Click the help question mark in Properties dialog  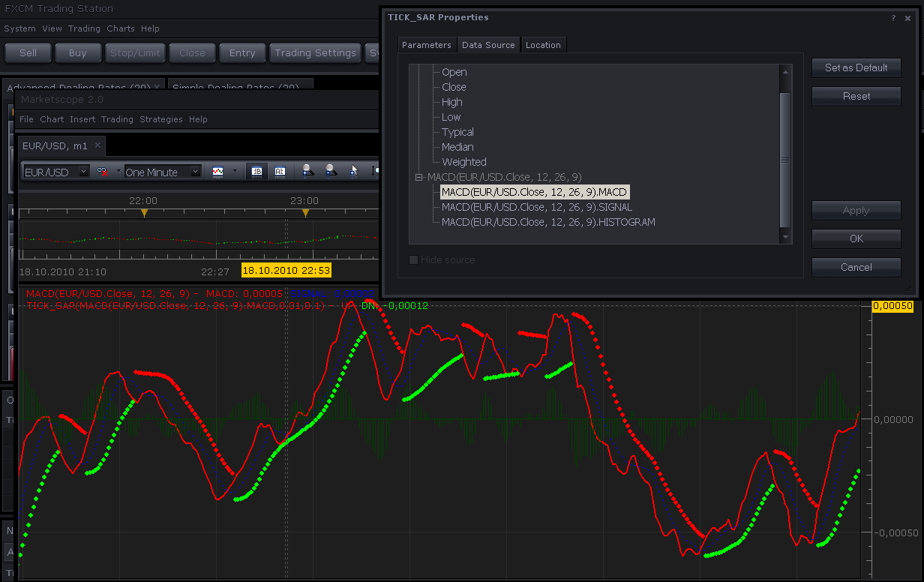click(893, 18)
